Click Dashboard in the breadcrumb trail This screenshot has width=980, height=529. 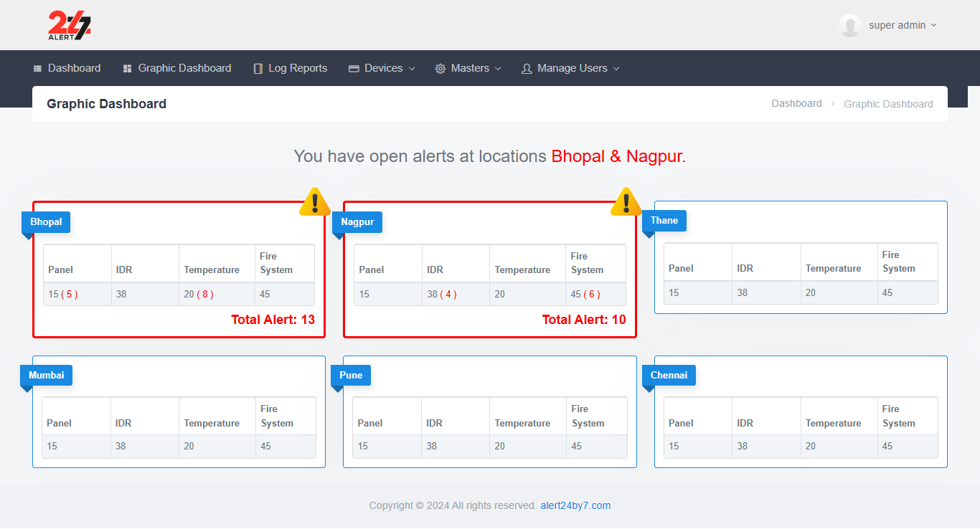pos(796,103)
